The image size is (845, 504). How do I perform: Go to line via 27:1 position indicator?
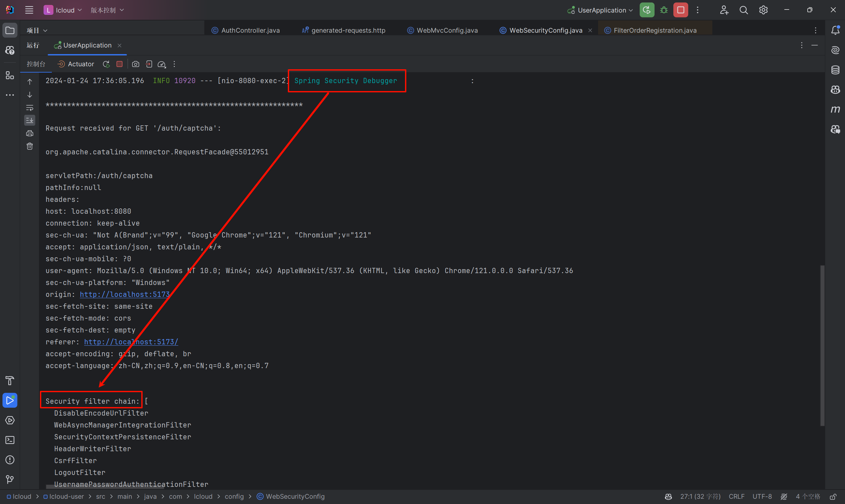coord(700,496)
